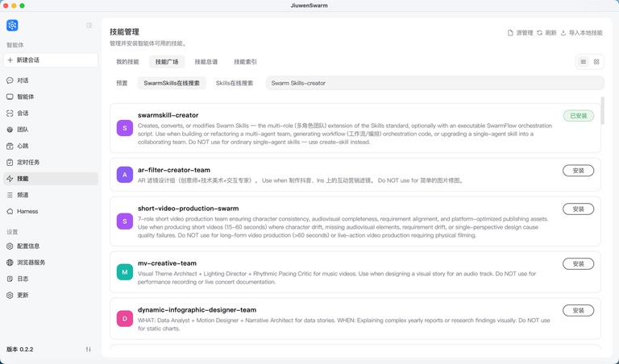Refresh skills list with 刷新
This screenshot has height=364, width=619.
coord(546,33)
